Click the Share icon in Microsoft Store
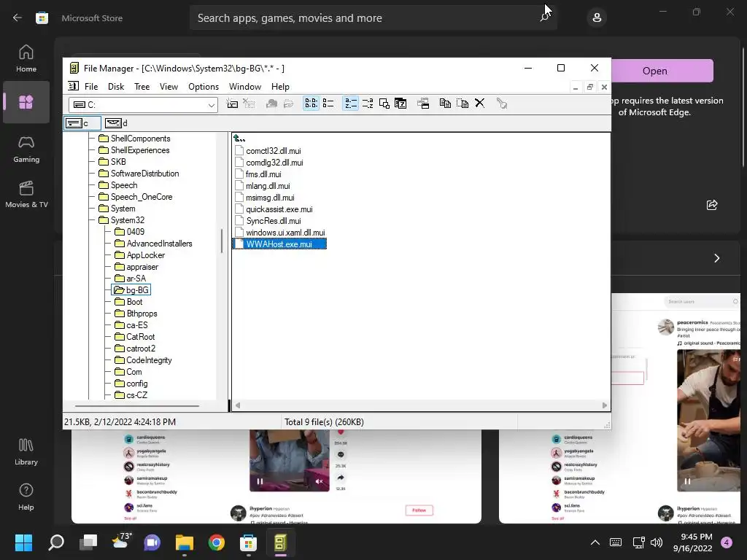747x560 pixels. coord(712,205)
